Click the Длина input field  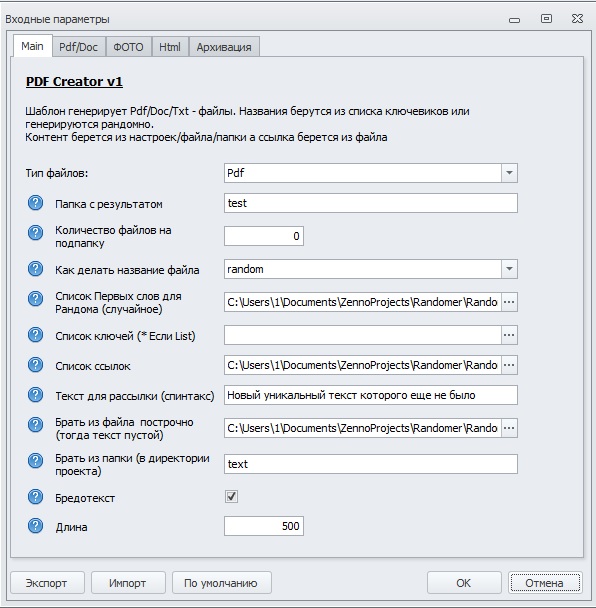264,526
